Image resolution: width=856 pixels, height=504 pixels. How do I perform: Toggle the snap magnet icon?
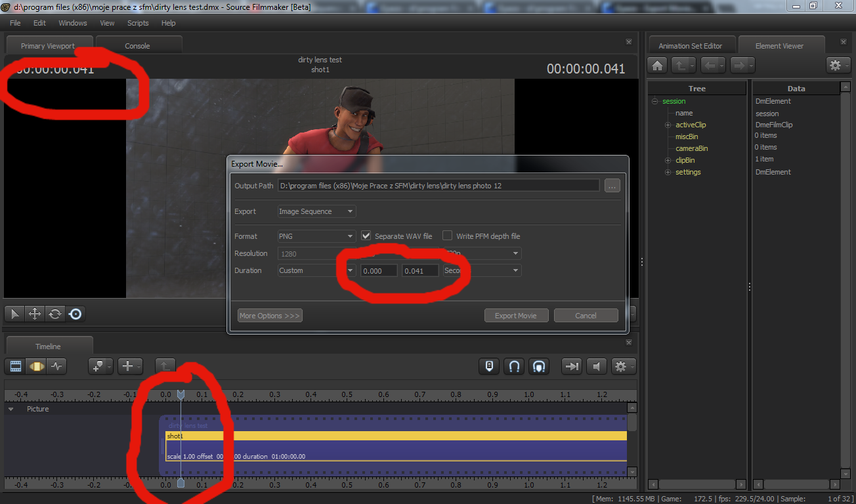(x=514, y=366)
